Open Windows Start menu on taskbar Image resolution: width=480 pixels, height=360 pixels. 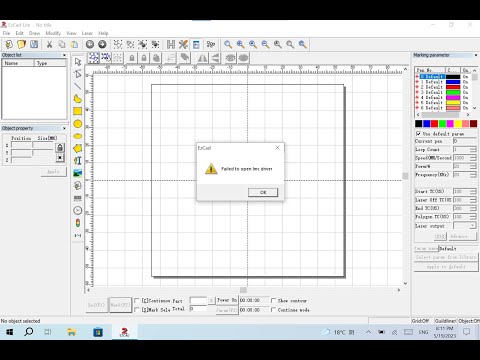[9, 332]
